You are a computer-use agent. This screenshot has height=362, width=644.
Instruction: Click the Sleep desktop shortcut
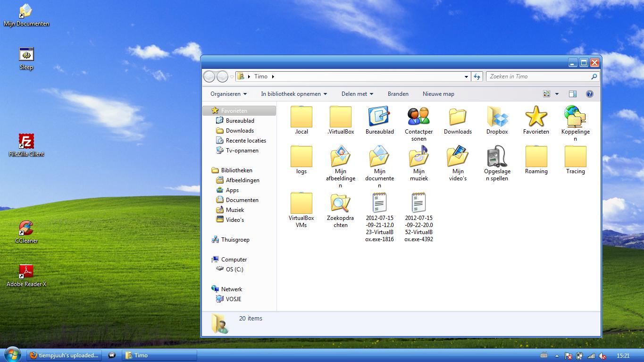click(x=26, y=59)
